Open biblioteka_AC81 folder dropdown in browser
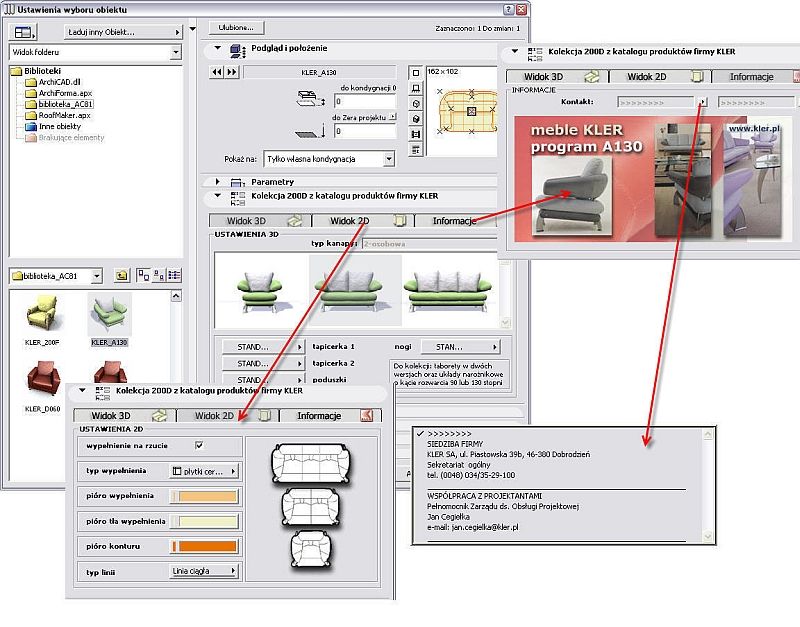The height and width of the screenshot is (627, 800). (x=56, y=276)
